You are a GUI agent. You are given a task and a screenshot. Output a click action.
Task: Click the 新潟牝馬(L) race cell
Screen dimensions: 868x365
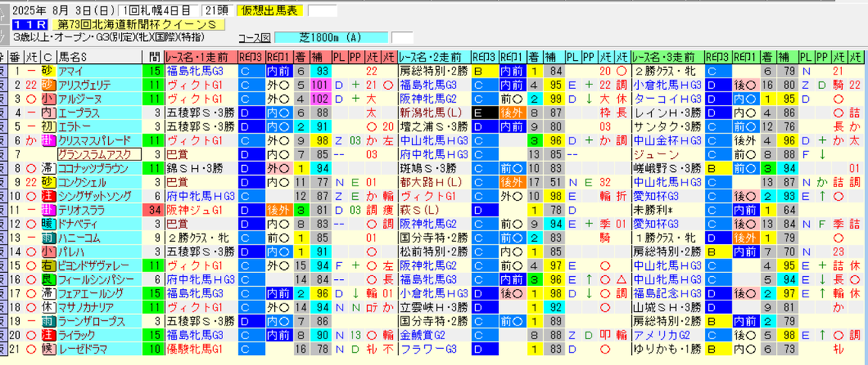pos(433,113)
